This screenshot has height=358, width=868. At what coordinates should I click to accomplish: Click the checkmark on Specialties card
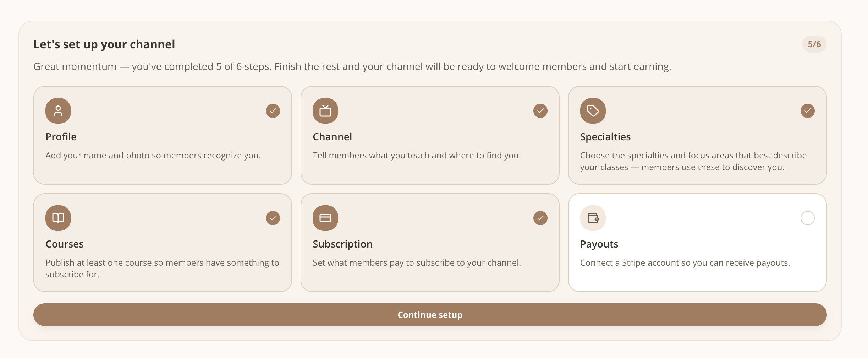pos(808,111)
